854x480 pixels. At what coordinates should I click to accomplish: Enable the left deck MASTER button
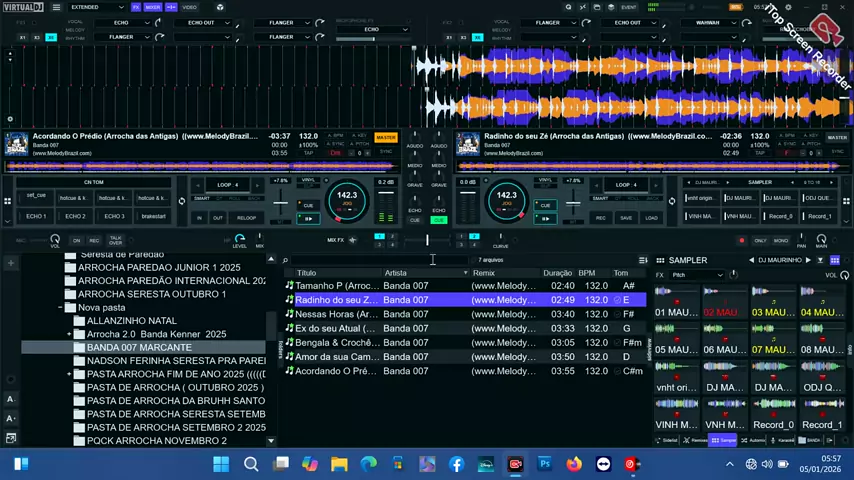point(385,137)
